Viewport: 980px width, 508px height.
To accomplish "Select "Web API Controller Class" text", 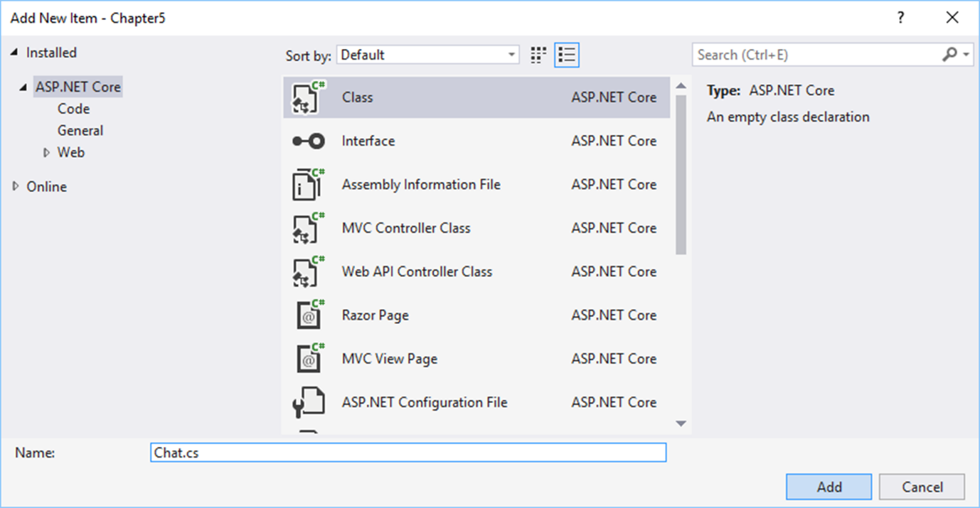I will [417, 271].
